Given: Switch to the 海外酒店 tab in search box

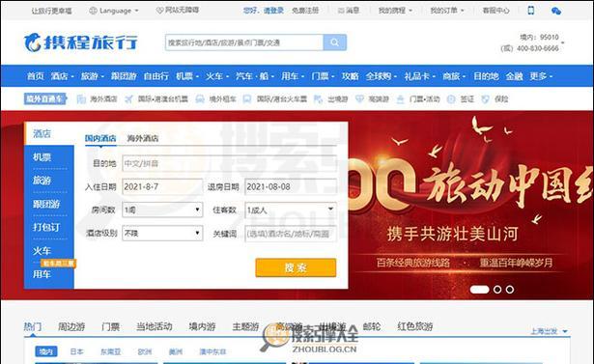Looking at the screenshot, I should coord(143,138).
